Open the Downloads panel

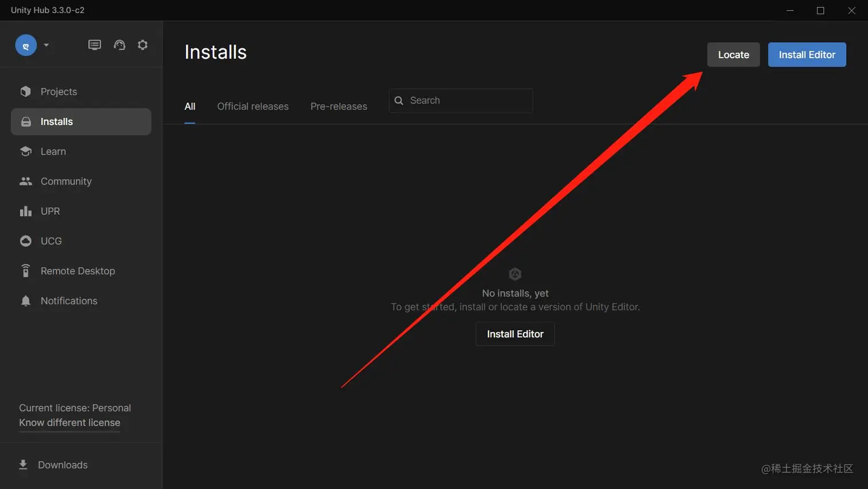[x=63, y=464]
